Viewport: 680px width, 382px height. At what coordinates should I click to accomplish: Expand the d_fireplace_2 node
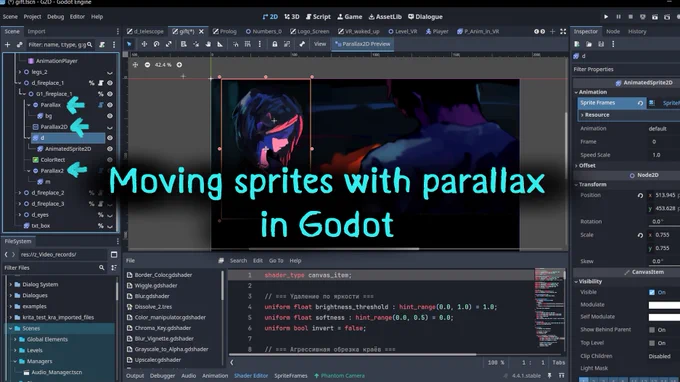(20, 193)
